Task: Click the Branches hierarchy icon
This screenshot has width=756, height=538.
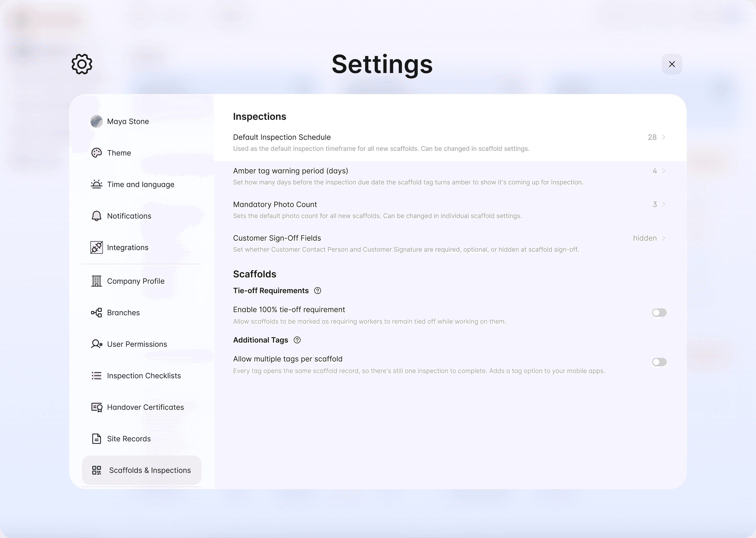Action: pos(96,312)
